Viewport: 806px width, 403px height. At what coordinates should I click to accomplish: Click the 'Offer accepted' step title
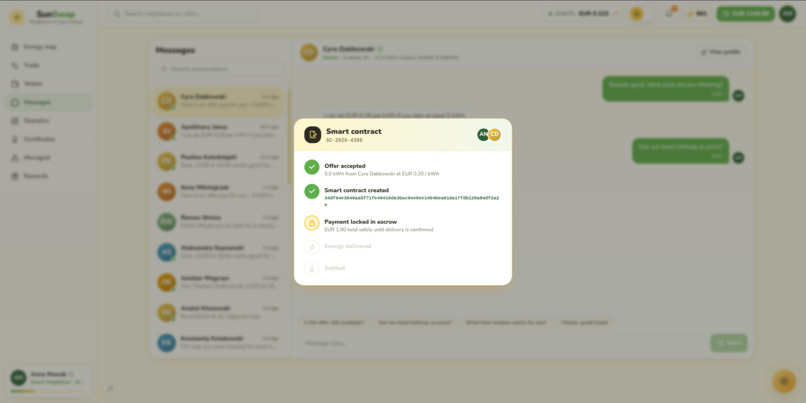pos(345,166)
